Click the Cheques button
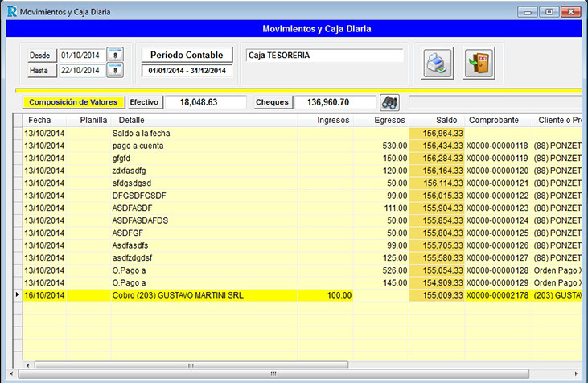Viewport: 588px width, 383px height. [x=271, y=102]
